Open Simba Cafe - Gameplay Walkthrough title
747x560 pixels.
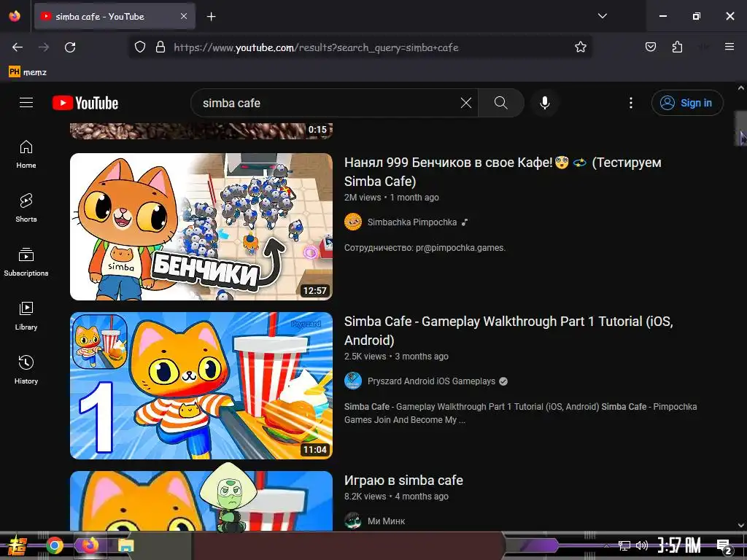coord(508,331)
